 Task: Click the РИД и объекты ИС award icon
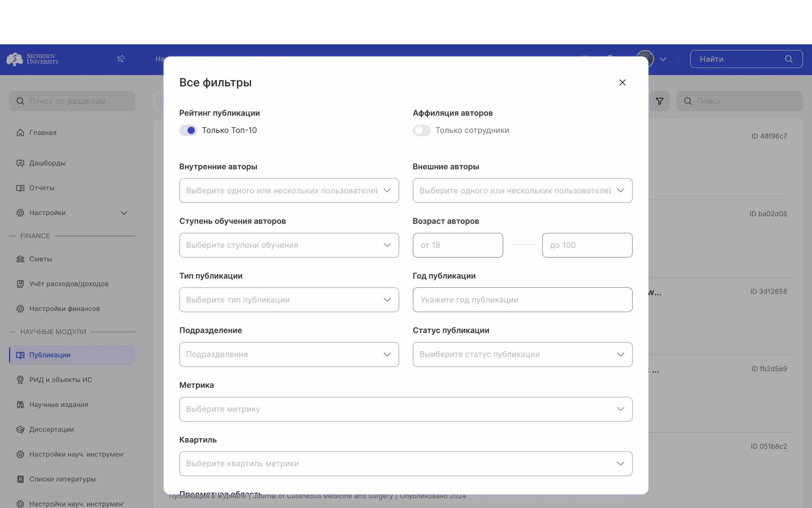click(20, 380)
